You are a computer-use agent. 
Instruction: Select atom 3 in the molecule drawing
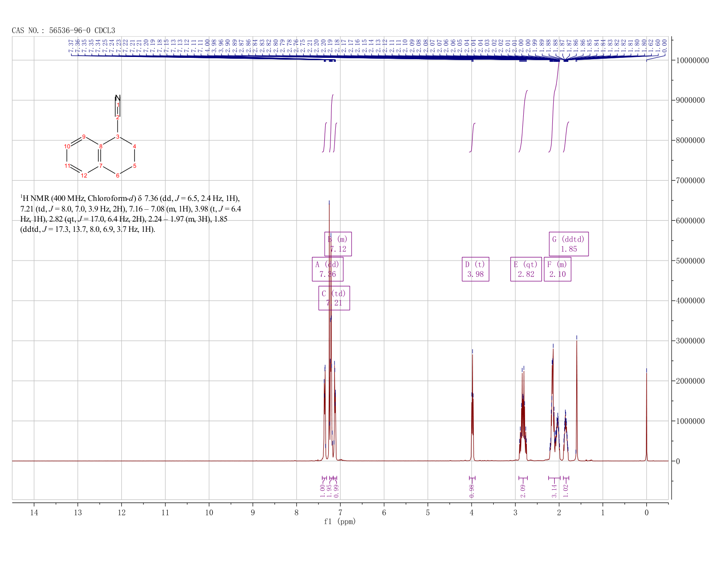pos(117,136)
